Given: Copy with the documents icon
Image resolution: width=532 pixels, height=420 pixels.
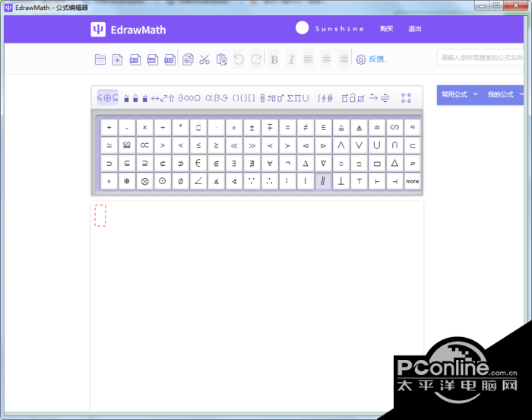Looking at the screenshot, I should pos(188,59).
